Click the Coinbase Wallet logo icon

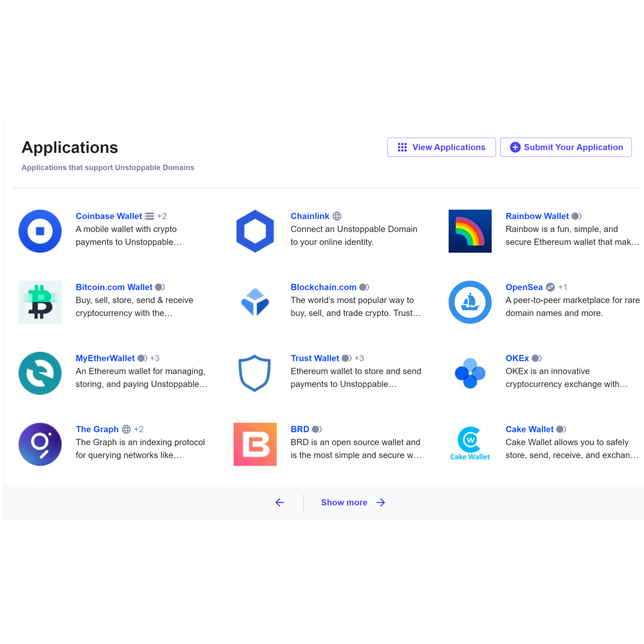[x=40, y=231]
